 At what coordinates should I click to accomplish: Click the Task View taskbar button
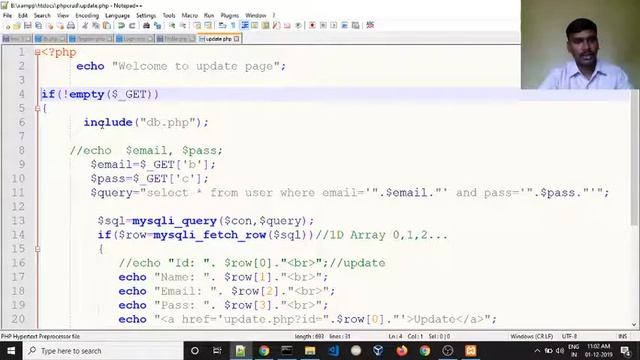coord(217,351)
